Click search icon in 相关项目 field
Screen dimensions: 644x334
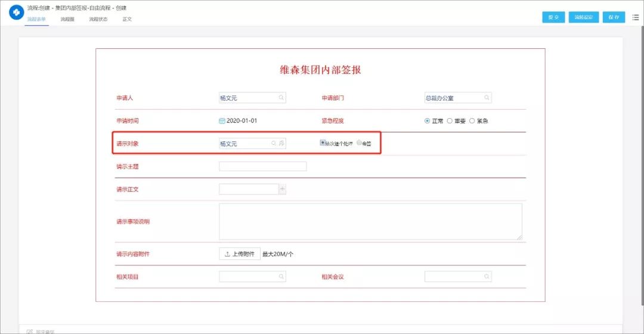click(x=281, y=277)
